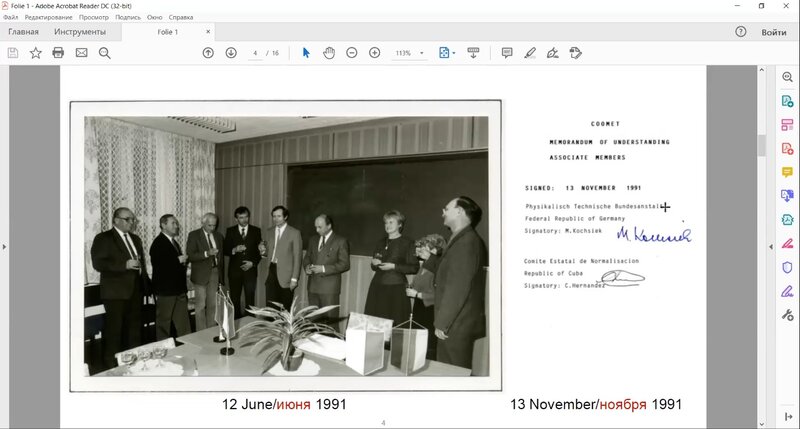Go to previous page arrow
Viewport: 800px width, 429px height.
(x=208, y=53)
